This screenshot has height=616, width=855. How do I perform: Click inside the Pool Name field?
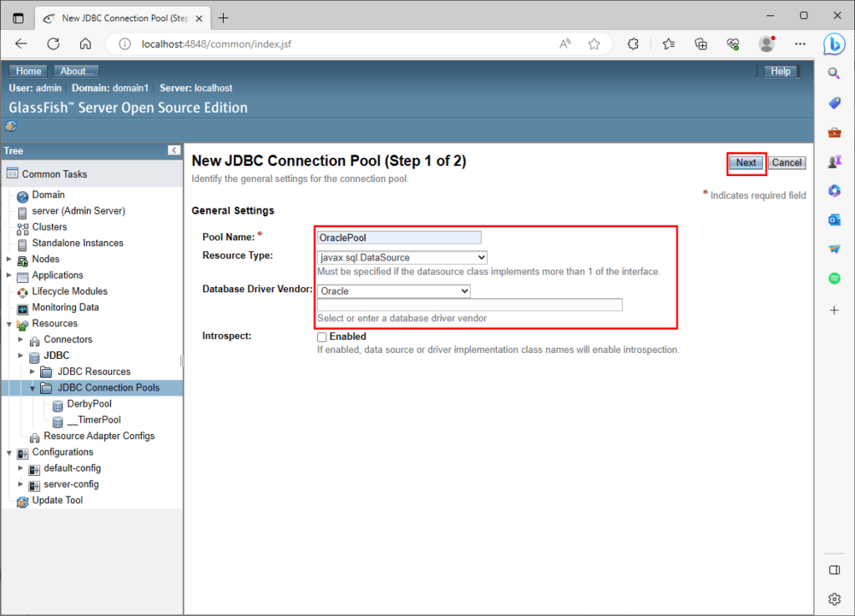coord(398,237)
